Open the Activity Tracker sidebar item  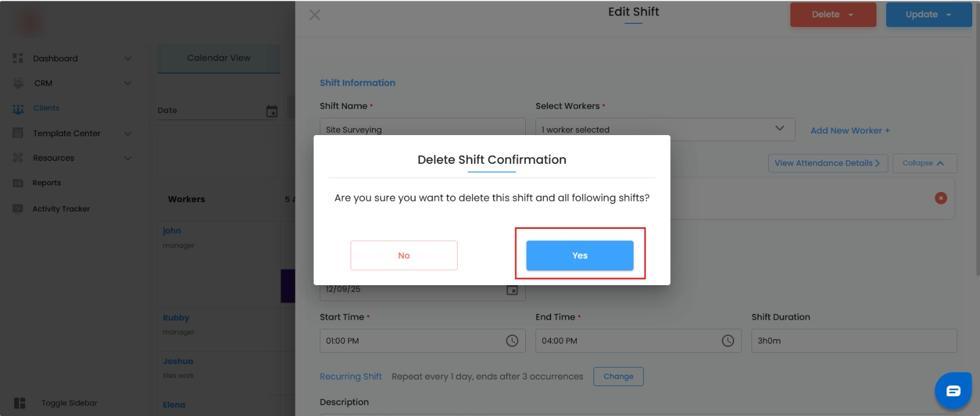click(x=61, y=209)
